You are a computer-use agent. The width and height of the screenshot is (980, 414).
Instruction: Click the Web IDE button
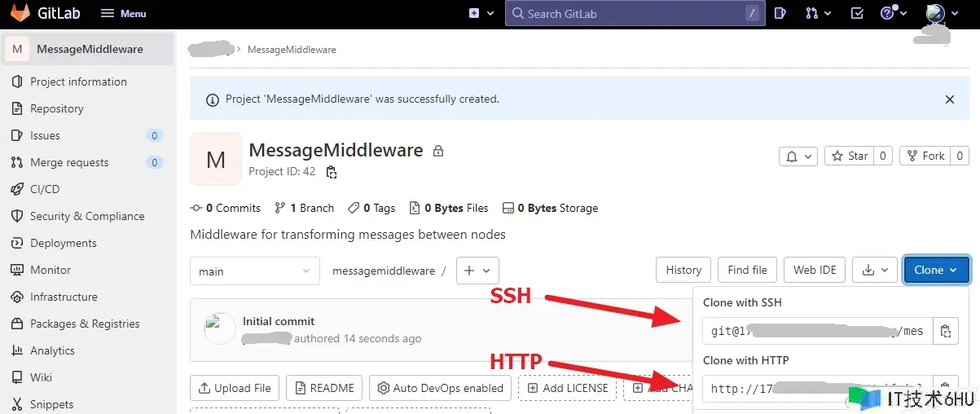(x=815, y=271)
